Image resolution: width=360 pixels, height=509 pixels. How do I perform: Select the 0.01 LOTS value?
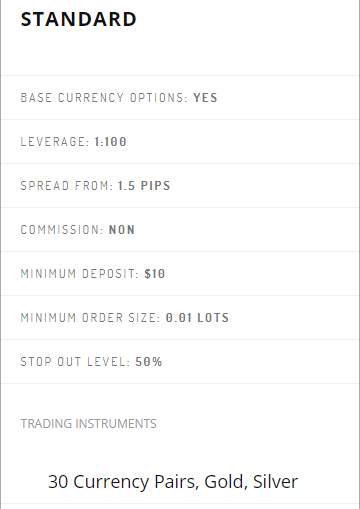point(197,318)
